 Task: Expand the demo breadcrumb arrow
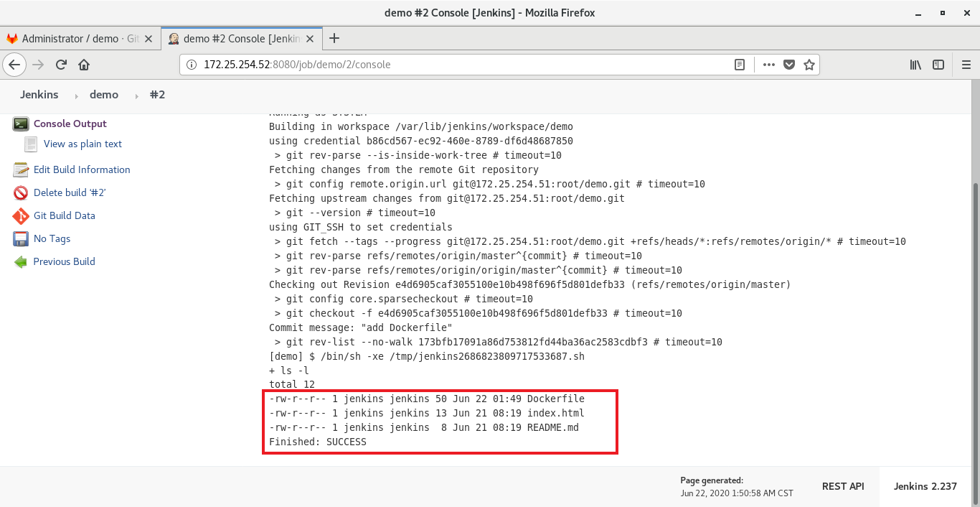point(136,96)
